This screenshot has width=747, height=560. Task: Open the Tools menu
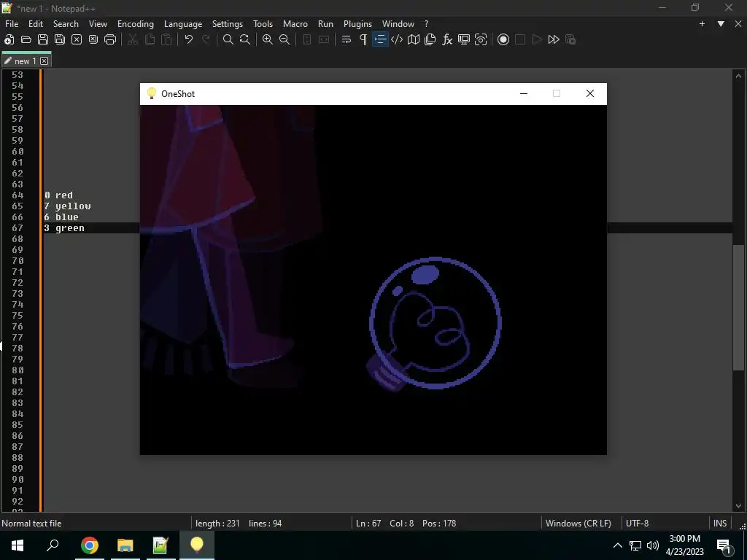click(263, 24)
